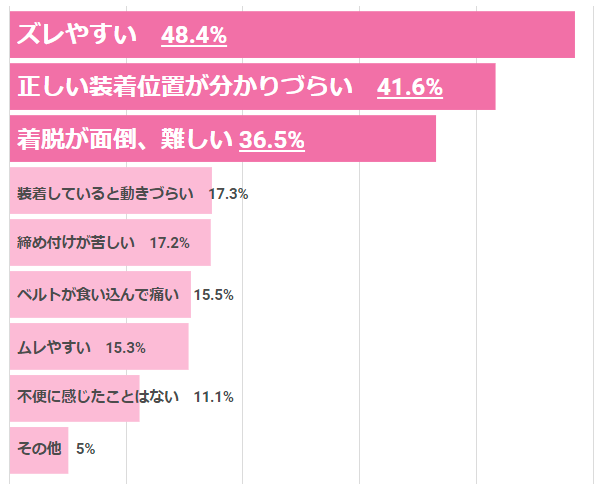This screenshot has height=493, width=612.
Task: Click the 締め付けが苦しい bar label
Action: (x=76, y=243)
